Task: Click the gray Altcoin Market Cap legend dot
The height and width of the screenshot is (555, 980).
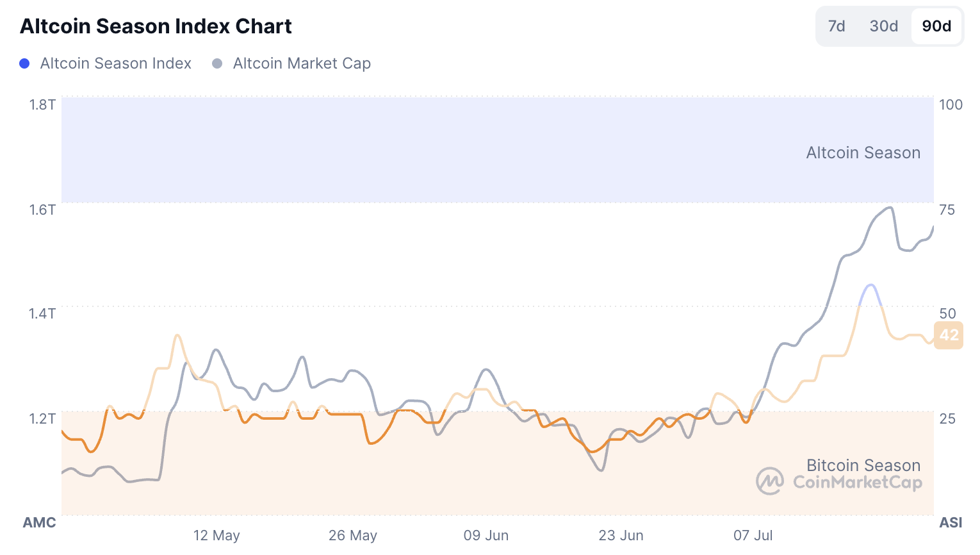Action: click(x=217, y=63)
